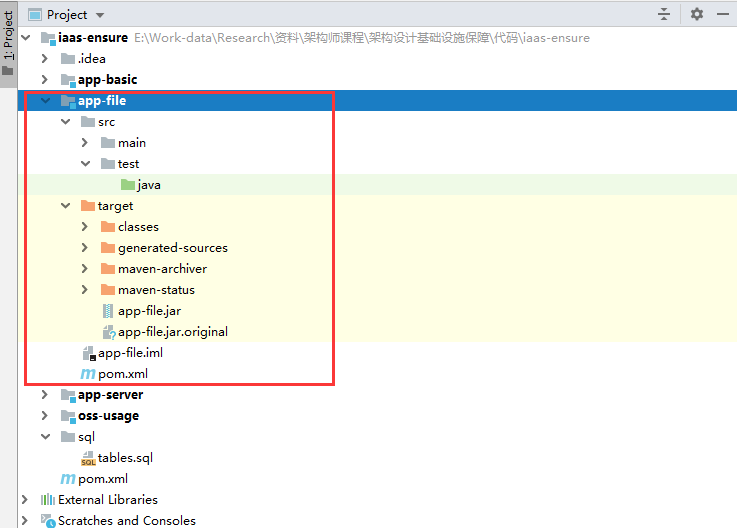
Task: Select the generated-sources folder
Action: [172, 248]
